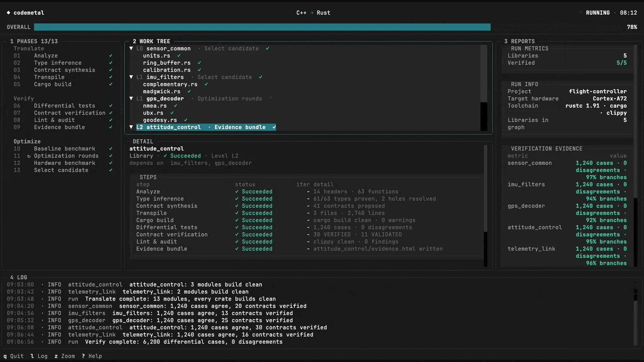Viewport: 644px width, 362px height.
Task: Collapse the imu_filters tree node
Action: pyautogui.click(x=131, y=77)
